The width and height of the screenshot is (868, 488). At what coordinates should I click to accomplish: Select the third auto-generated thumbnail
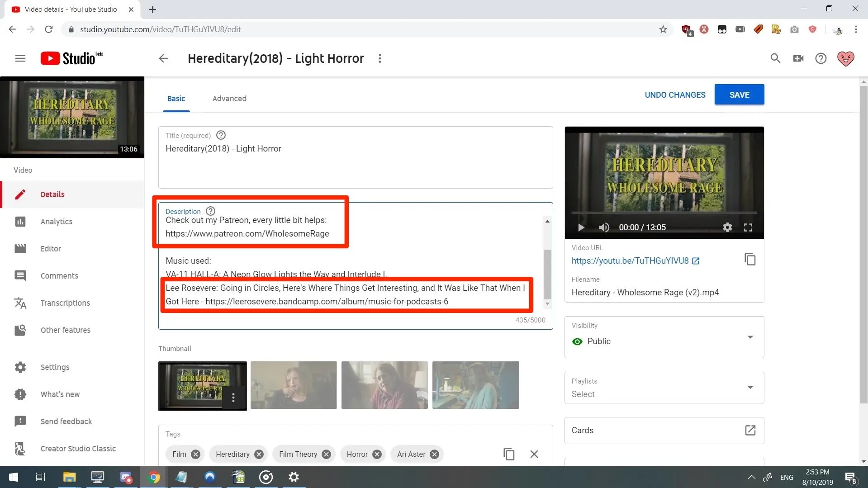[384, 385]
